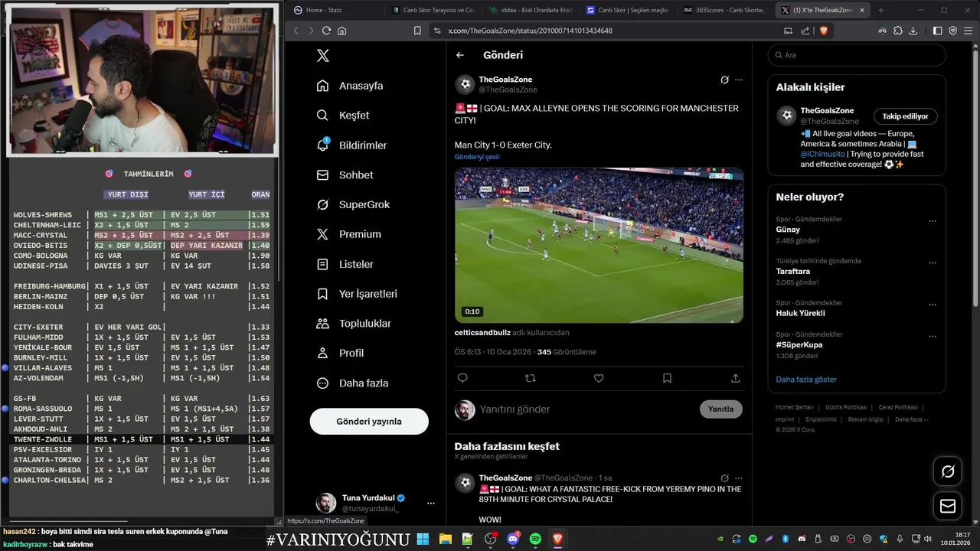The image size is (980, 551).
Task: Go back with the Gönderi arrow
Action: coord(460,55)
